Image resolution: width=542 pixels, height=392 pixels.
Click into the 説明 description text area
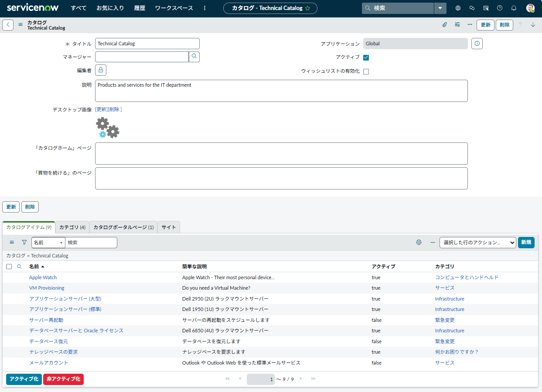(x=281, y=91)
